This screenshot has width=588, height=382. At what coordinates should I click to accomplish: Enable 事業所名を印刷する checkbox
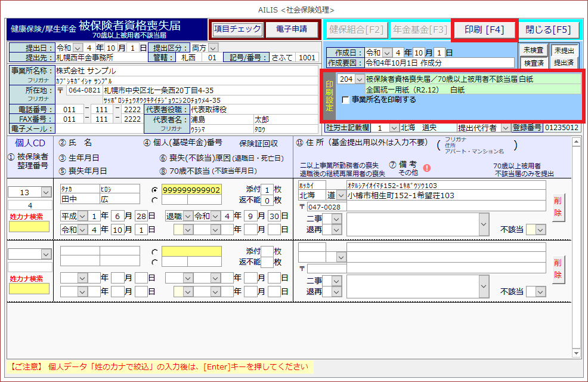click(x=346, y=100)
